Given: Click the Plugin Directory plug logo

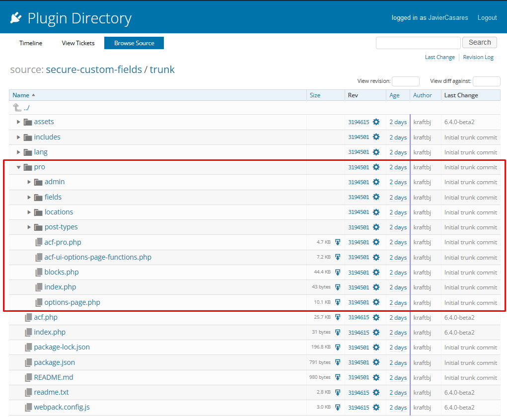Looking at the screenshot, I should click(16, 18).
